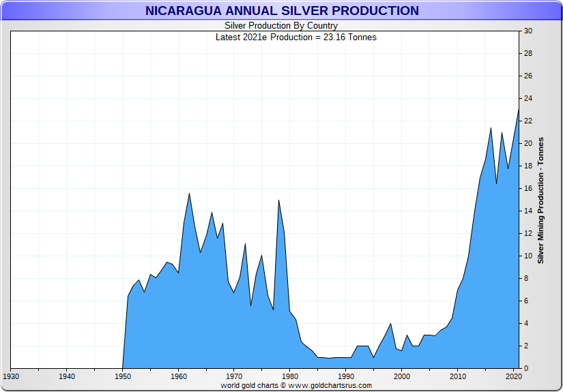Click the Latest 2021e Production value text
This screenshot has height=392, width=563.
click(x=295, y=37)
